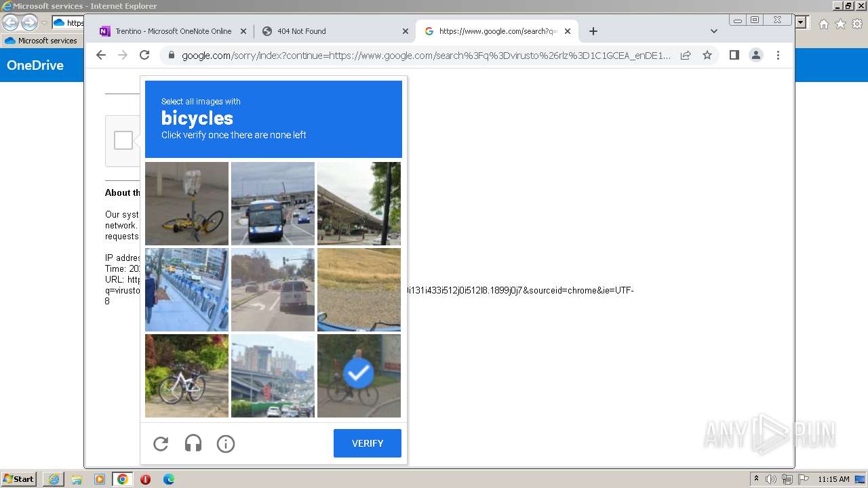Screen dimensions: 868x488
Task: Bookmark this tab with star icon
Action: coord(707,56)
